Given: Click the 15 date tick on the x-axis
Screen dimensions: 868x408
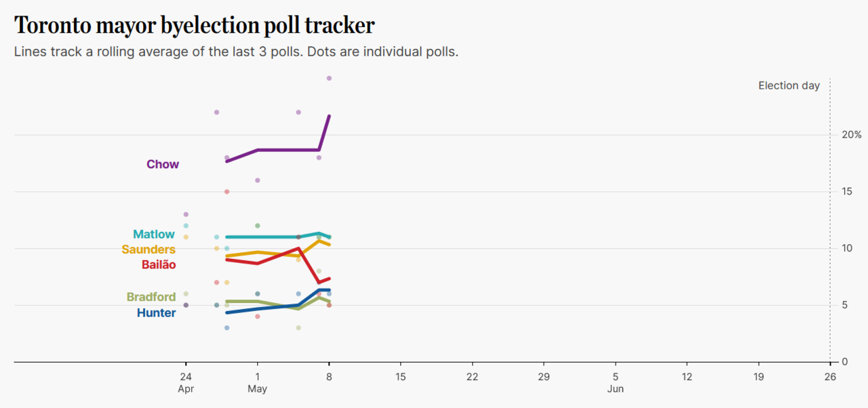Looking at the screenshot, I should pyautogui.click(x=400, y=377).
